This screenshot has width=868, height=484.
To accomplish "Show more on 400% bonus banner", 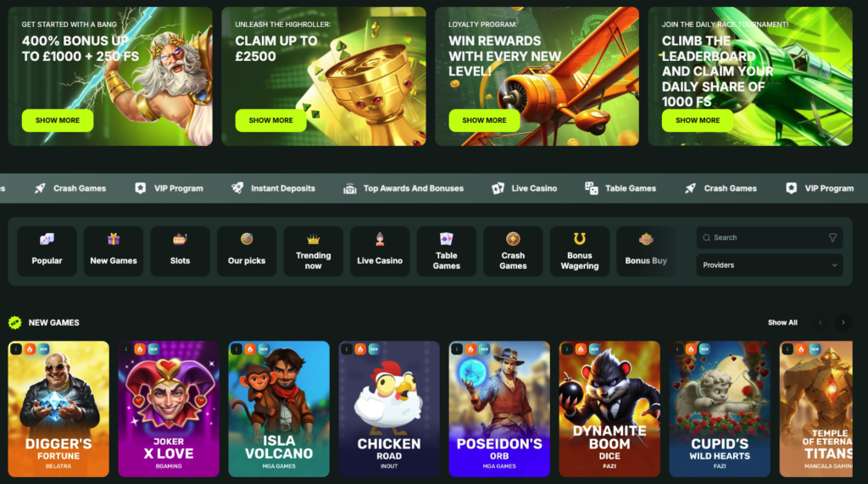I will coord(58,120).
